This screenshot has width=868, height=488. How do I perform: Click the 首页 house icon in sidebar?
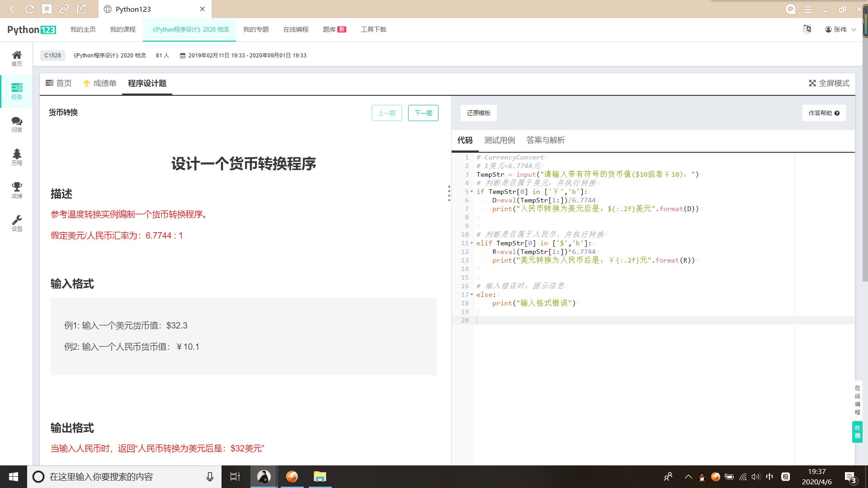point(17,58)
